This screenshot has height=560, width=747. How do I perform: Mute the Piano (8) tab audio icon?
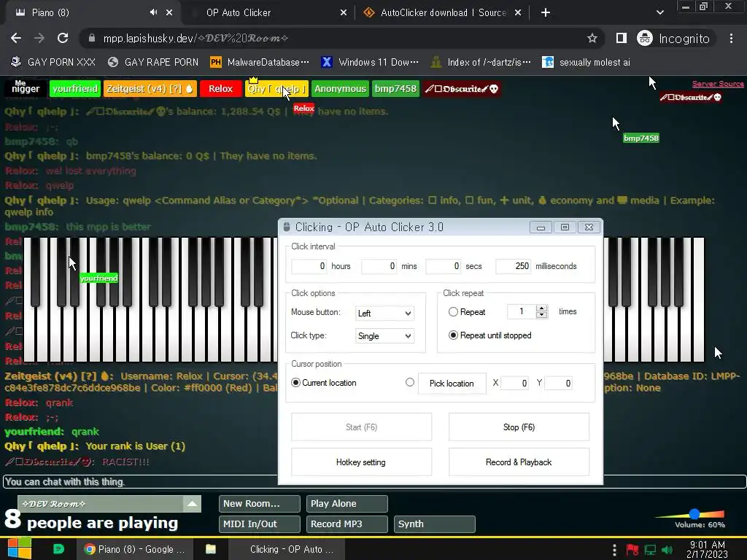point(153,12)
